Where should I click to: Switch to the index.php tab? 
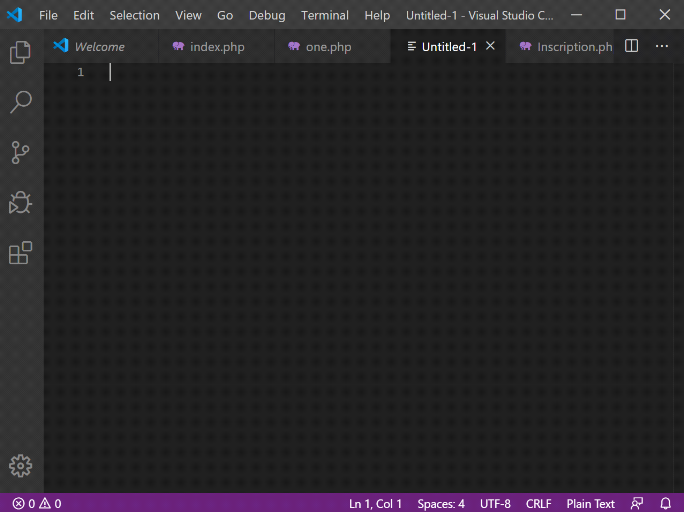tap(216, 47)
